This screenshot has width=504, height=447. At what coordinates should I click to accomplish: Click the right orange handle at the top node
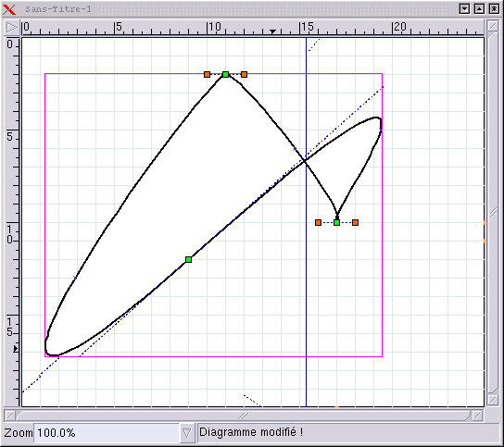tap(245, 74)
